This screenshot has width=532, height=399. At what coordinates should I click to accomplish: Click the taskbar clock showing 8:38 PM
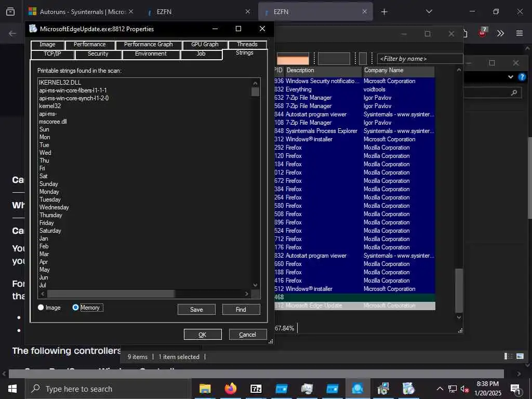487,389
